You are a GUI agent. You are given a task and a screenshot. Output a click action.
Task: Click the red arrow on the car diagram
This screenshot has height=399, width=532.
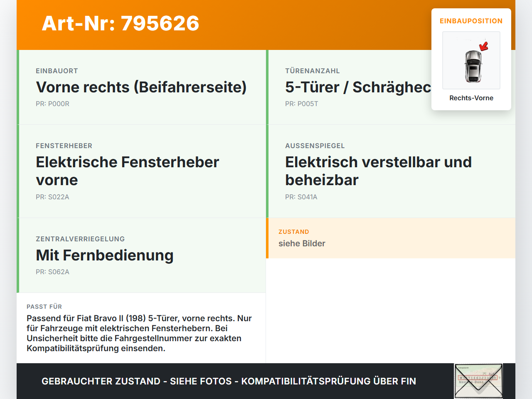(x=484, y=46)
